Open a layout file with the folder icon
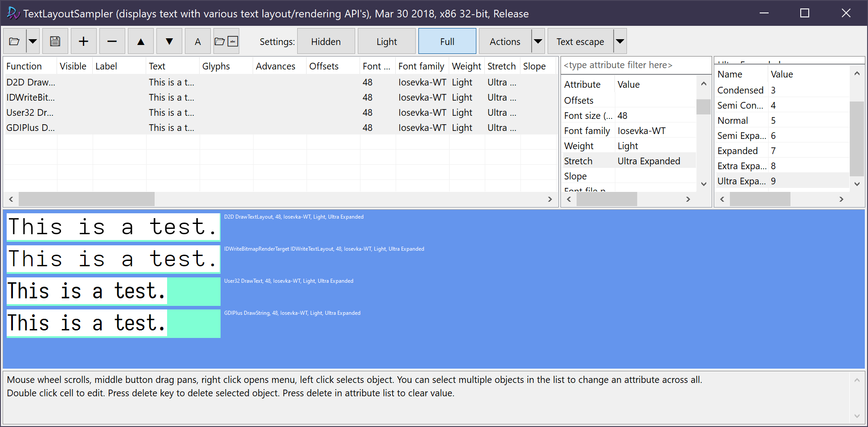This screenshot has height=427, width=868. tap(15, 41)
